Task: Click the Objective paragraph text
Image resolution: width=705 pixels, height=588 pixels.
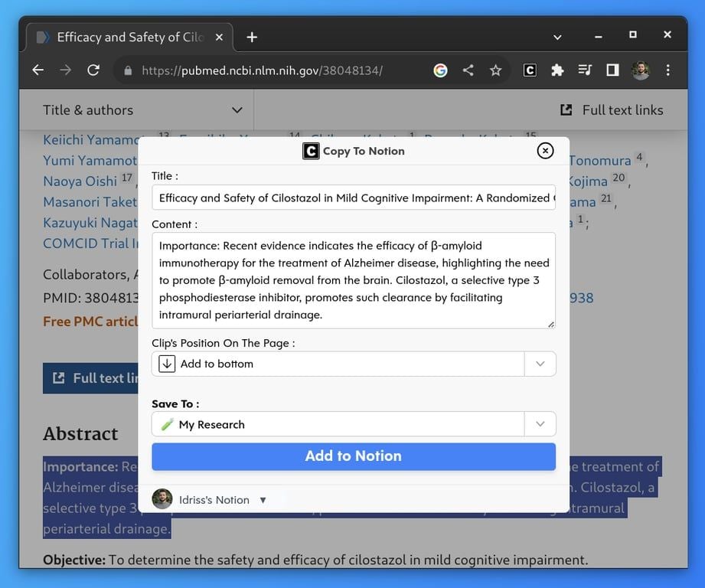Action: pos(315,560)
